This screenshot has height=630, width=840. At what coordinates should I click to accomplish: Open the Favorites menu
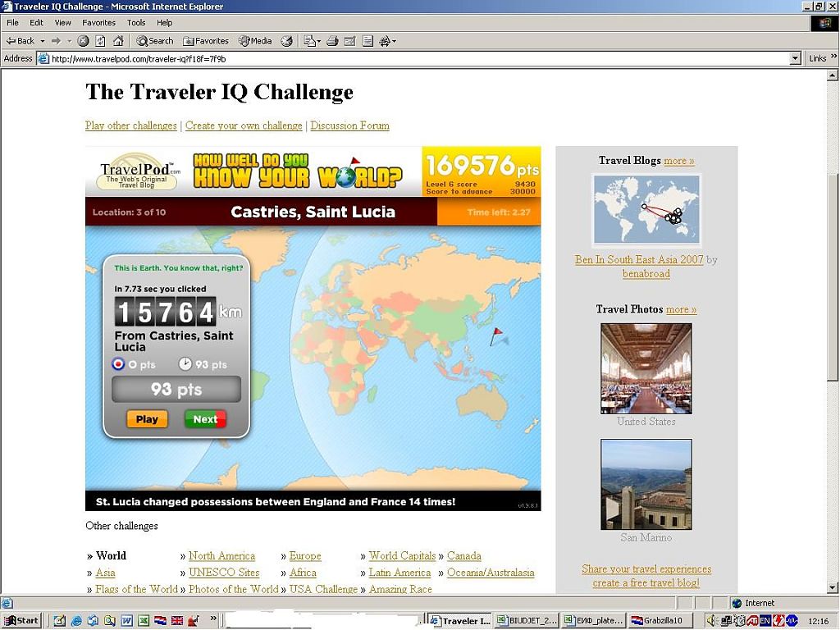tap(98, 22)
